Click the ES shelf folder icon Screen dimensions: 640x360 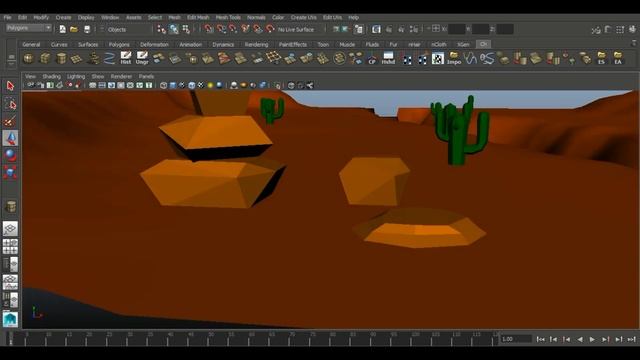[601, 58]
